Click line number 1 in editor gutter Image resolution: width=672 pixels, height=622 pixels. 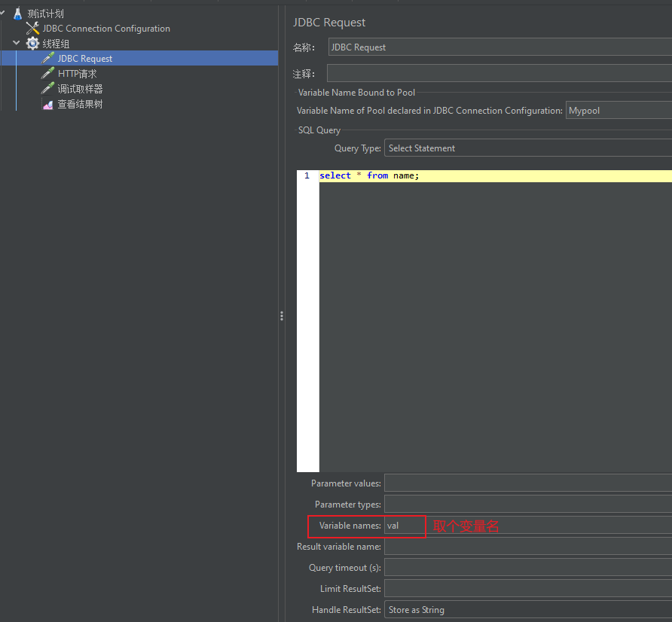(x=307, y=175)
